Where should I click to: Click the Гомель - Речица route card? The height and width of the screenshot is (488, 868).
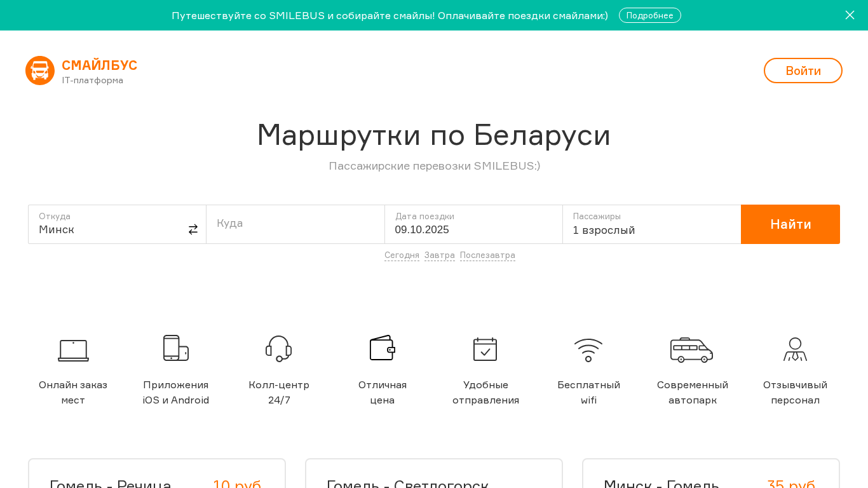click(x=157, y=473)
